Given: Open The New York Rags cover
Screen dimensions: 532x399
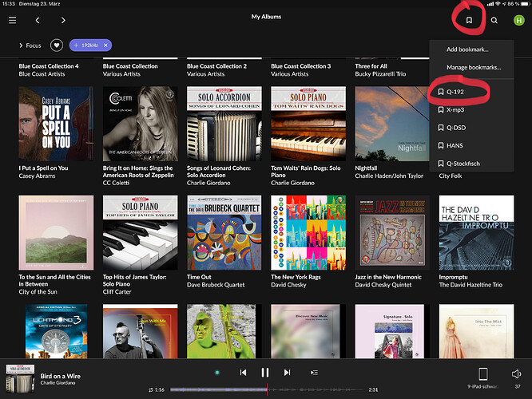Looking at the screenshot, I should point(308,232).
